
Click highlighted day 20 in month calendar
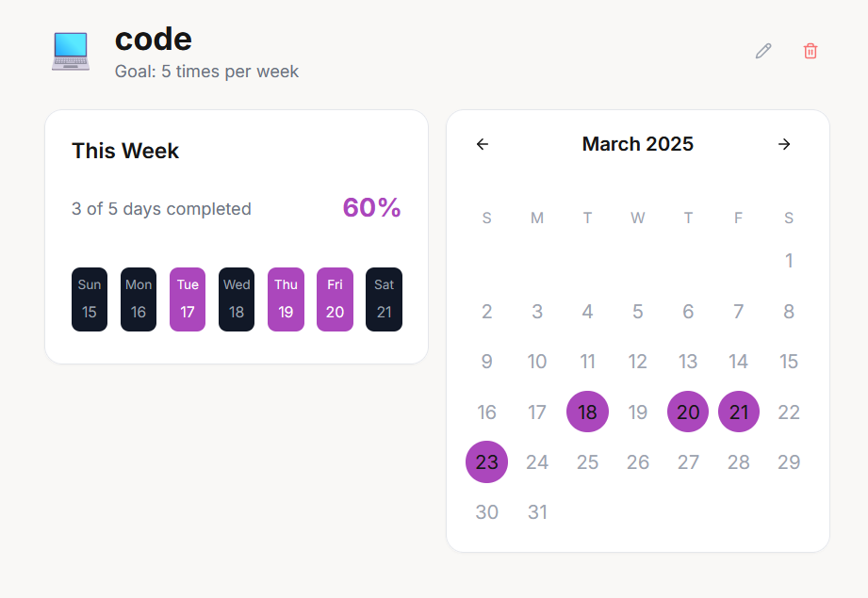pyautogui.click(x=688, y=412)
